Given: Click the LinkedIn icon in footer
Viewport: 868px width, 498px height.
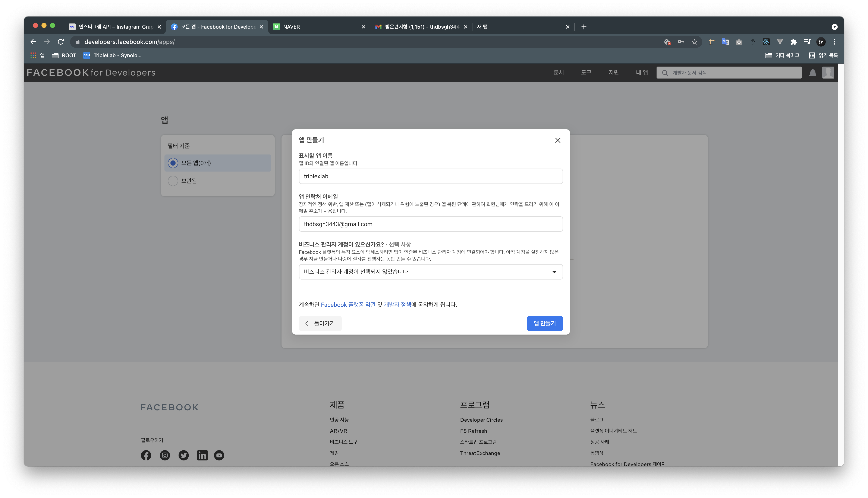Looking at the screenshot, I should [202, 455].
